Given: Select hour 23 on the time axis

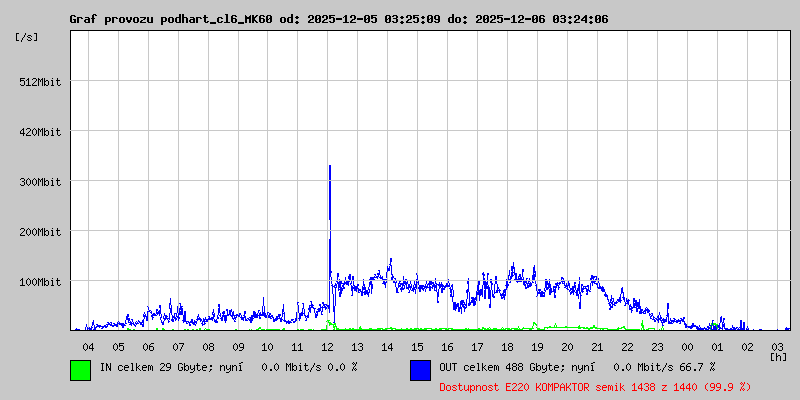Looking at the screenshot, I should pos(657,346).
